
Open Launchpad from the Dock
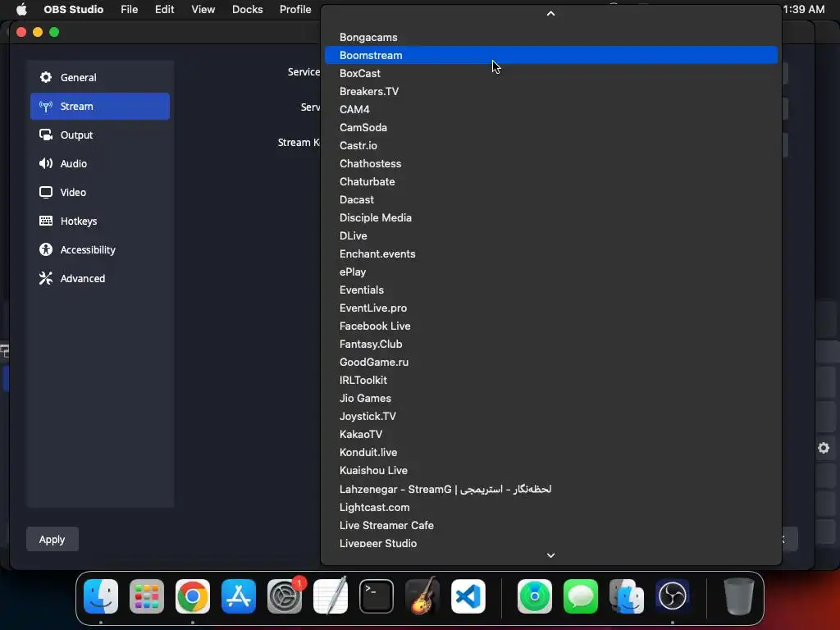point(147,596)
